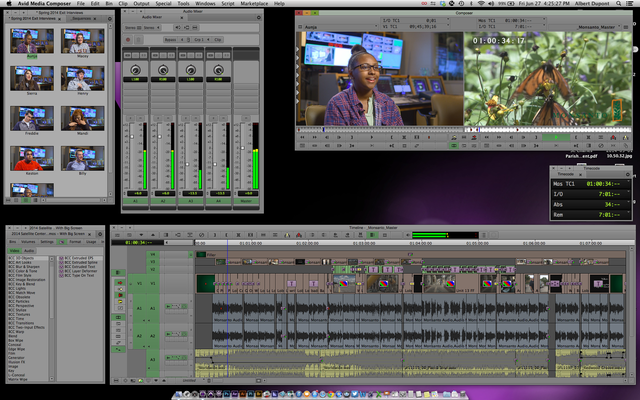Toggle frame view in bin bottom toolbar
This screenshot has width=640, height=400.
coord(26,200)
